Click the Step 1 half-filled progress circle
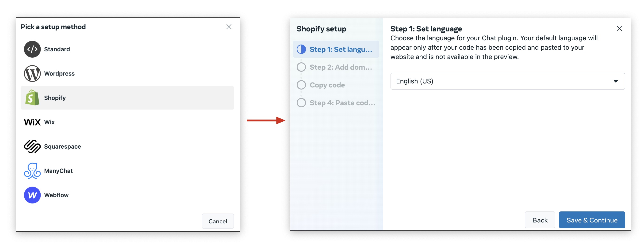Image resolution: width=644 pixels, height=248 pixels. (301, 49)
